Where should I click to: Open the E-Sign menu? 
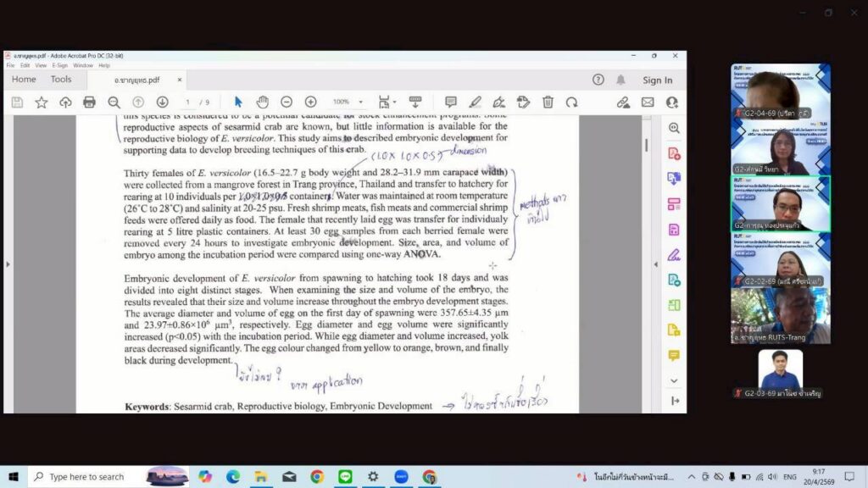[x=59, y=65]
